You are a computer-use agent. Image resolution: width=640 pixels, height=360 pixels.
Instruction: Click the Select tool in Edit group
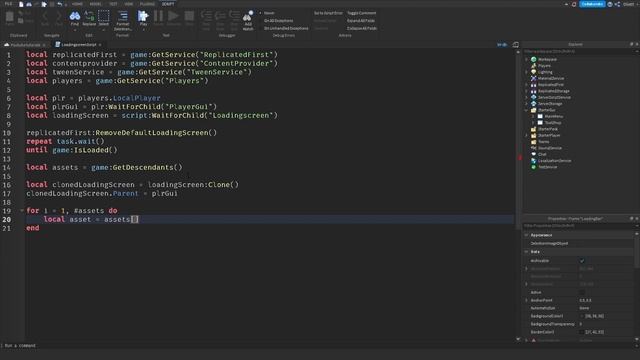pos(104,19)
